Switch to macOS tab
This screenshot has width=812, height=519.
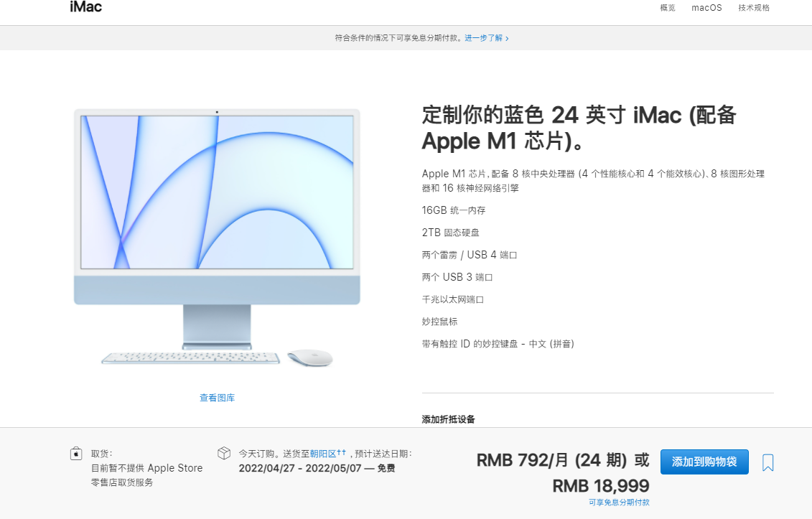click(x=706, y=8)
